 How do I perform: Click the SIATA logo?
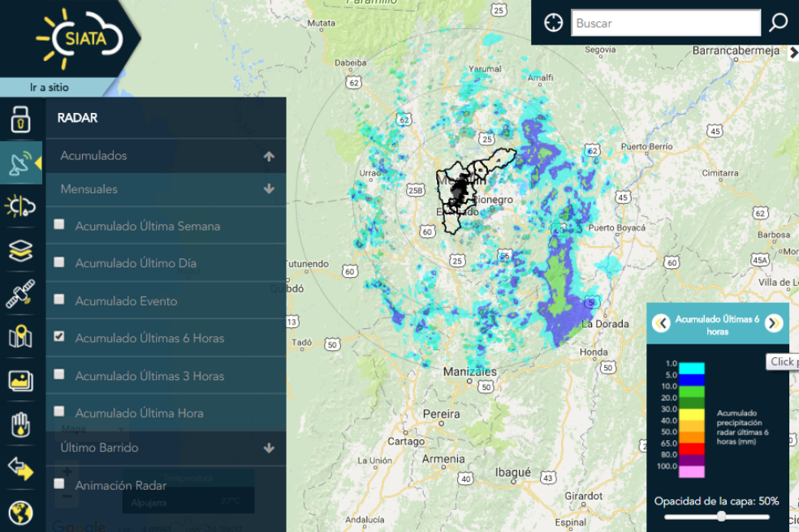(x=79, y=38)
